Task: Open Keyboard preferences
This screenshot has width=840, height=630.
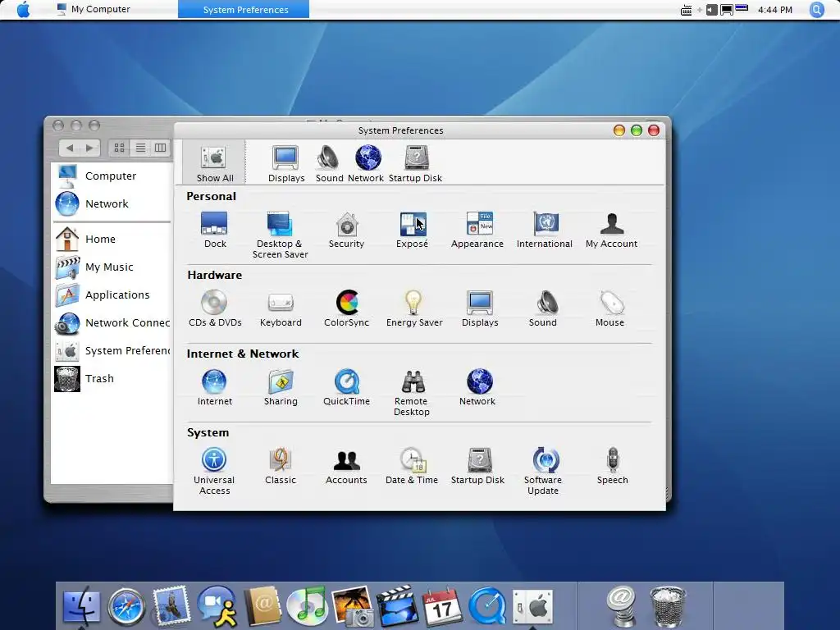Action: (x=281, y=308)
